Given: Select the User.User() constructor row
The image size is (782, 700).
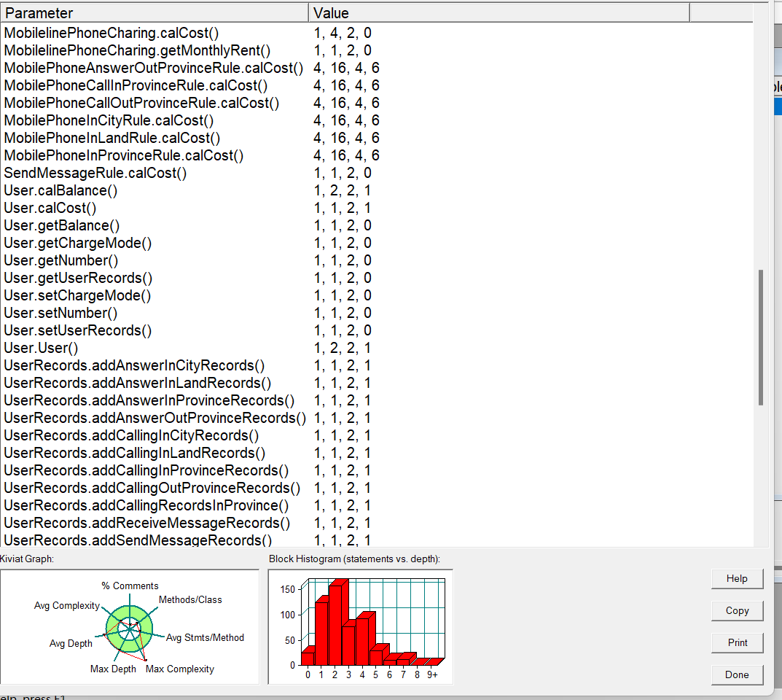Looking at the screenshot, I should (377, 348).
